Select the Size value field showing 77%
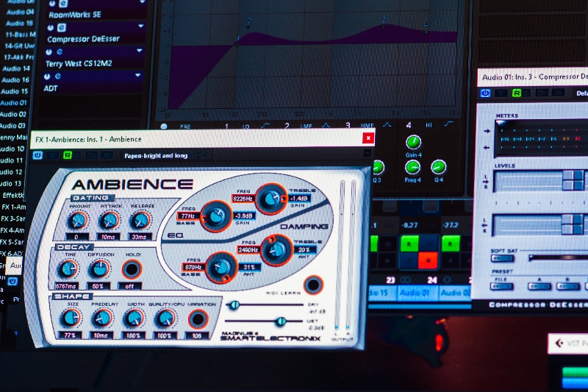 pyautogui.click(x=70, y=335)
